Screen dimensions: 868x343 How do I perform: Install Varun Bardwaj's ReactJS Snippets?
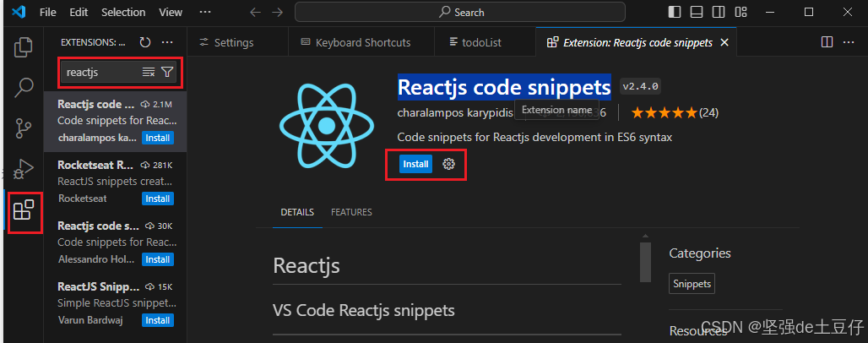point(158,320)
